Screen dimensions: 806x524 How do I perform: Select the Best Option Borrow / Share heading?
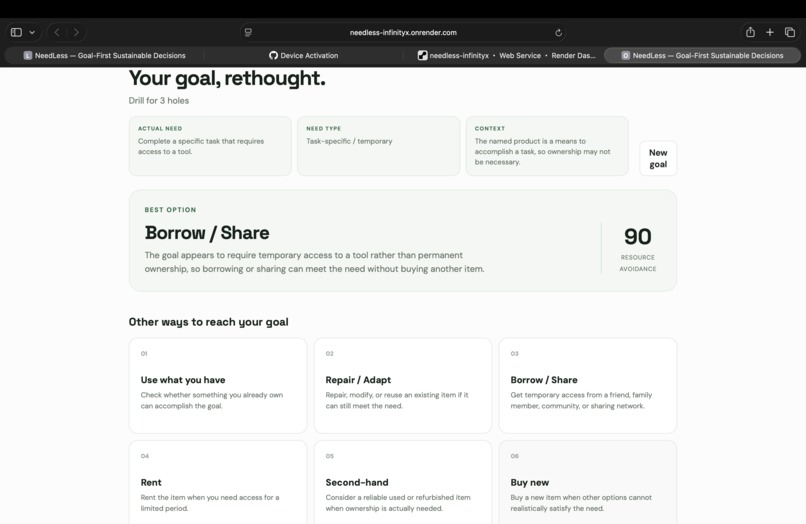(207, 233)
